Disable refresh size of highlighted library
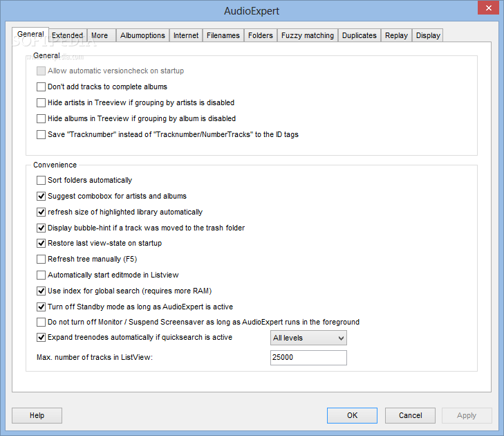This screenshot has width=504, height=436. 41,212
